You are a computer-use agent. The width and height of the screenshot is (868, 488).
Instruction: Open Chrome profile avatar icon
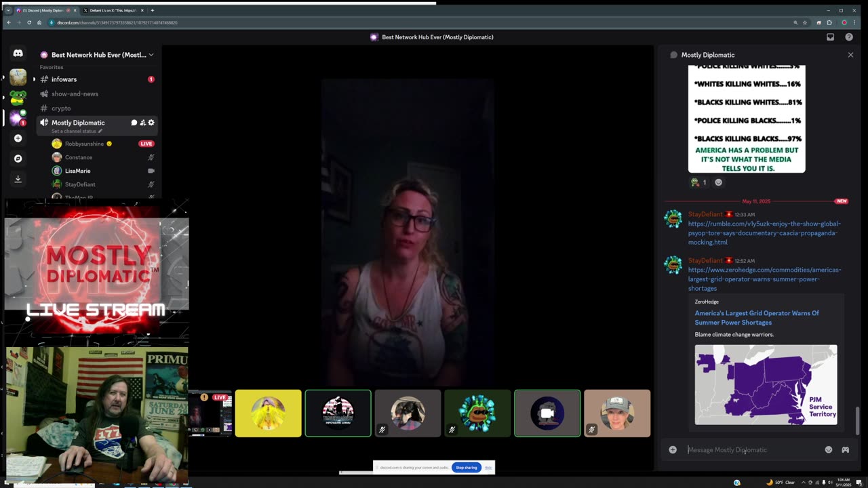(x=844, y=22)
